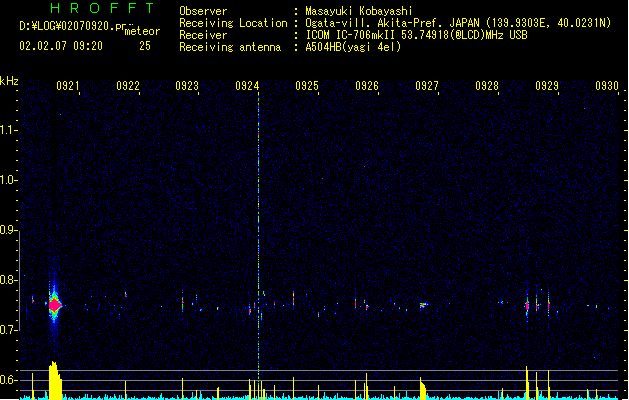629x400 pixels.
Task: Click the observer name Masayuki Kobayashi
Action: [359, 11]
